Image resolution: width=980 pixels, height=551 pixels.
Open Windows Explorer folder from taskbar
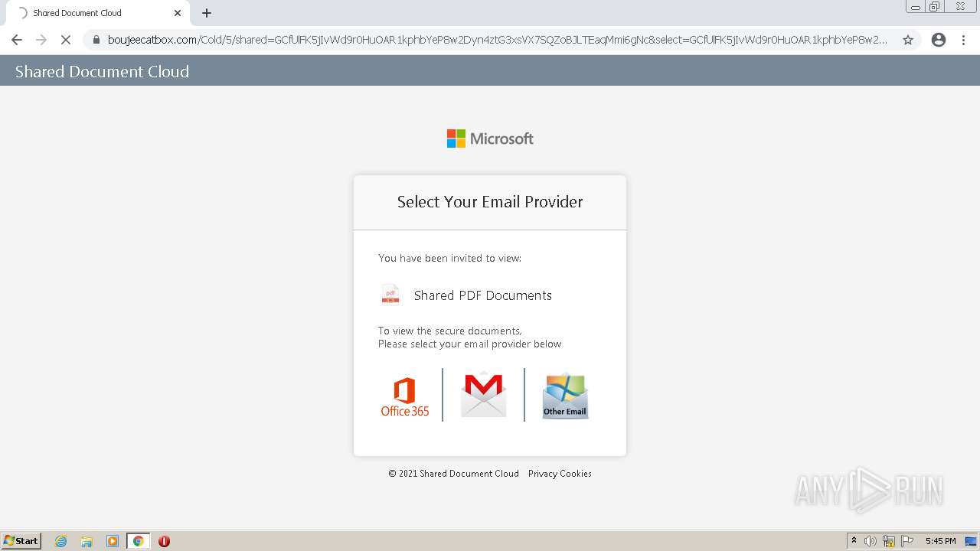87,541
